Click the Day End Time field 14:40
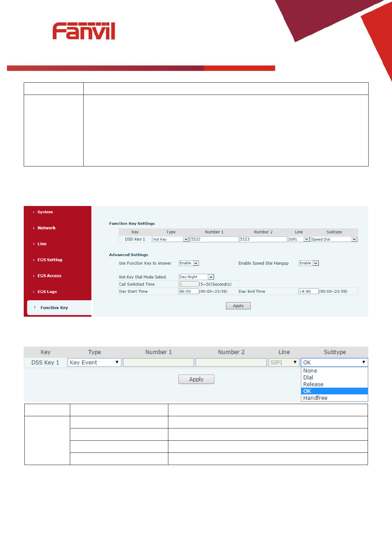Image resolution: width=392 pixels, height=555 pixels. click(309, 291)
